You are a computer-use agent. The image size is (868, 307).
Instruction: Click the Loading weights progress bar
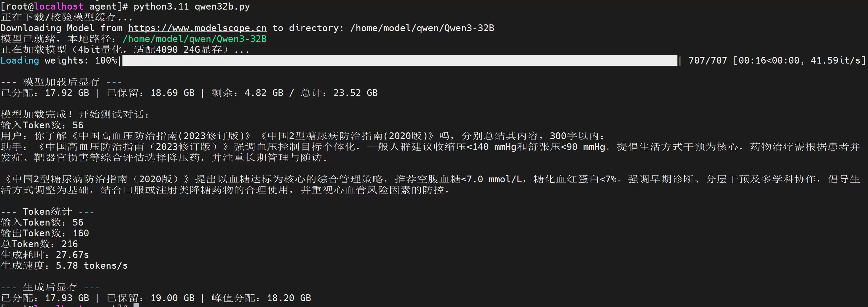400,60
